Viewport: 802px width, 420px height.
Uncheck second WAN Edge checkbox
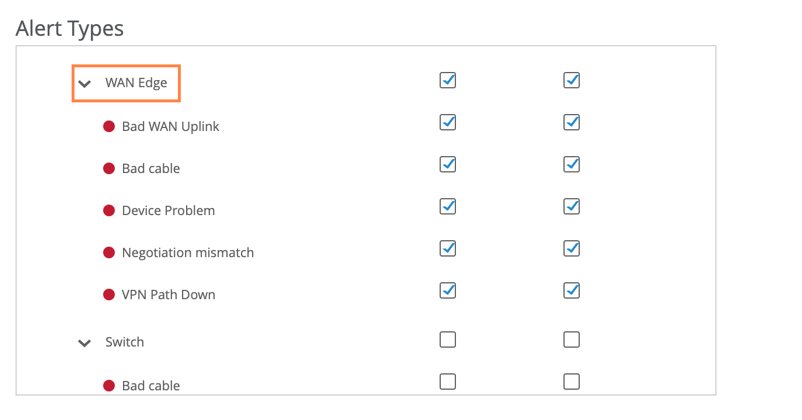[x=572, y=80]
